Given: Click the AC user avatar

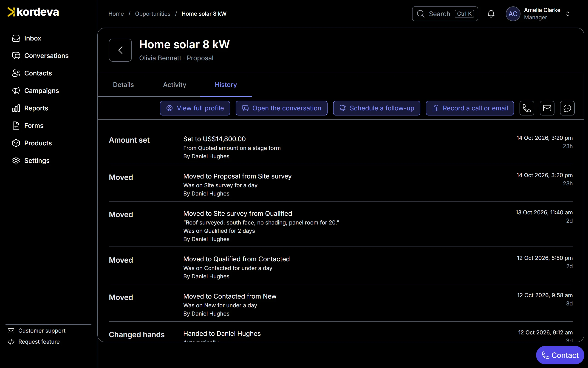Looking at the screenshot, I should click(513, 14).
